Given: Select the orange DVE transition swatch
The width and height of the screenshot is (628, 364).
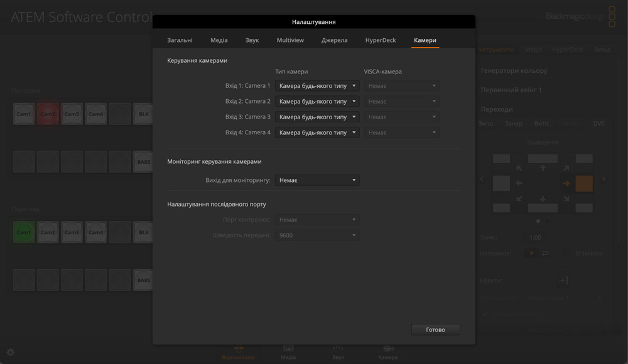Looking at the screenshot, I should click(584, 183).
